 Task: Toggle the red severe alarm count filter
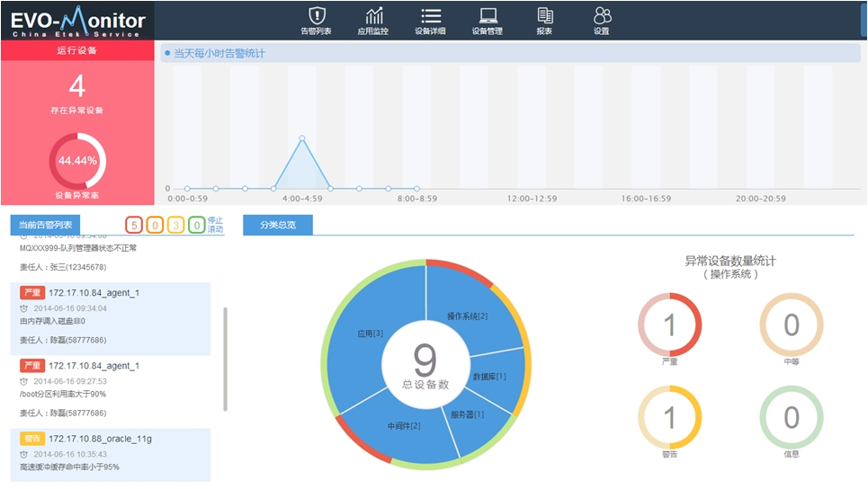tap(134, 226)
